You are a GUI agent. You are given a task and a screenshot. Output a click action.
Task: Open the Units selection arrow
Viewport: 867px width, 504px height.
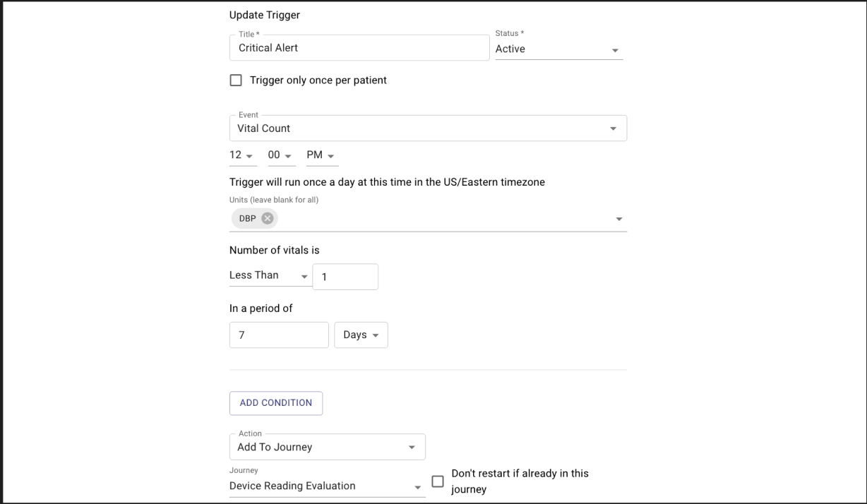click(x=619, y=218)
